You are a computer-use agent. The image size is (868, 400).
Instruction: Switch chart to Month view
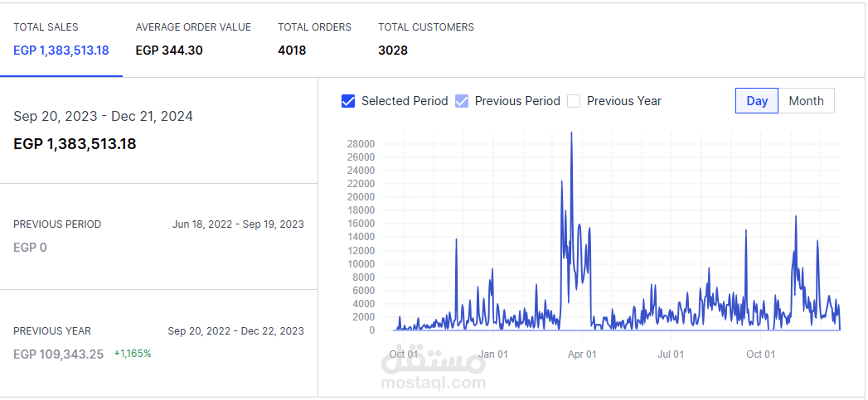[x=806, y=101]
